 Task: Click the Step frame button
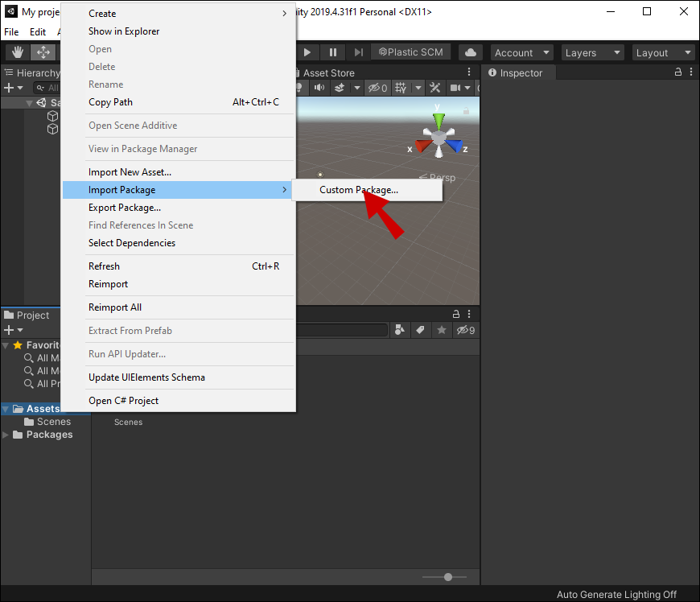[x=359, y=52]
